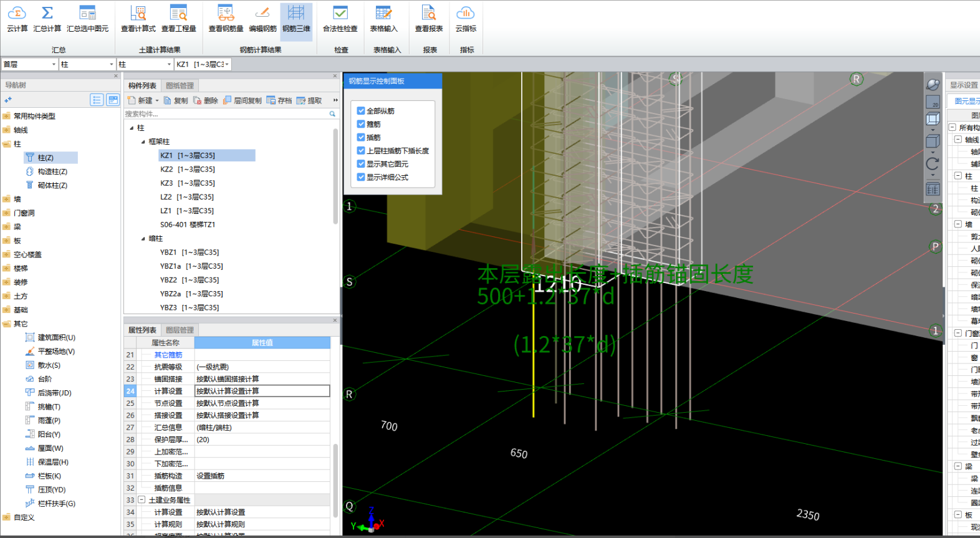Open 云计算 cloud calculation tool
This screenshot has width=980, height=538.
click(17, 19)
